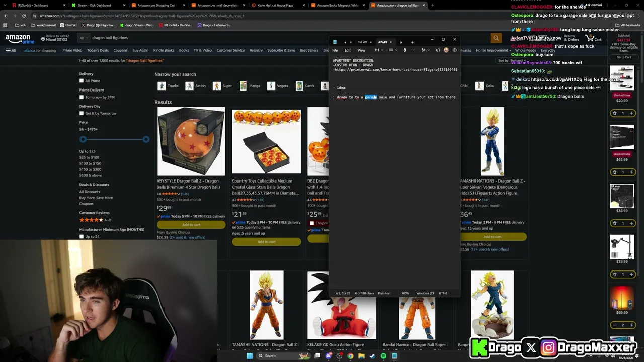
Task: Click Go to Cart in sidebar
Action: click(x=624, y=57)
